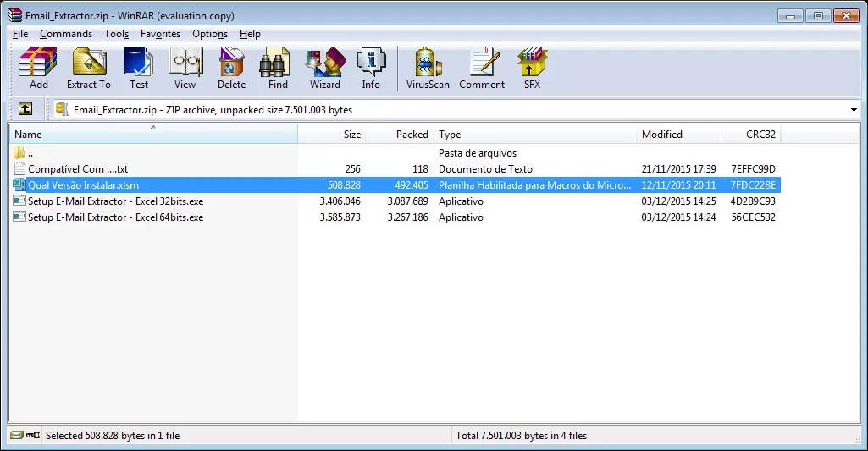Click the Compatível Com text file icon
This screenshot has height=451, width=868.
pos(19,168)
